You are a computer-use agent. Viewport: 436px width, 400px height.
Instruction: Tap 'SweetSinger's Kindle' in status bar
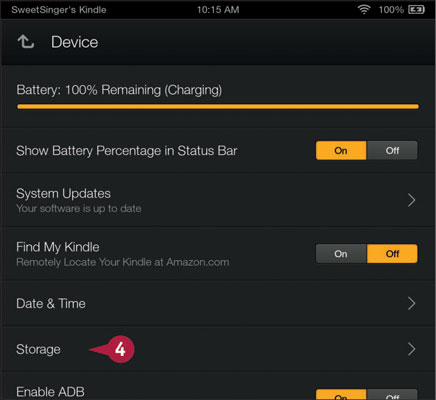[x=59, y=10]
